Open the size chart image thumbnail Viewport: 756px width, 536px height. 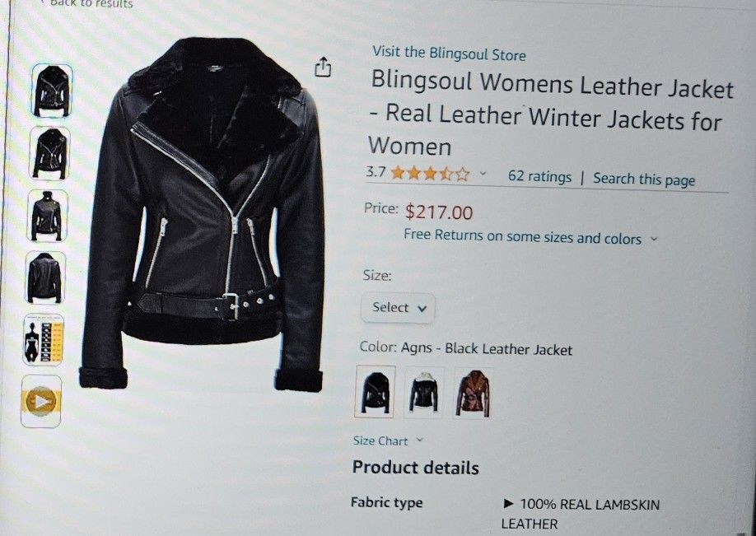[43, 339]
